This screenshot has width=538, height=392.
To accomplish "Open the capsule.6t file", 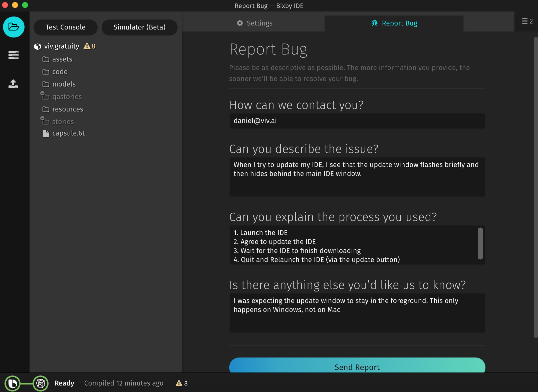I will coord(68,133).
